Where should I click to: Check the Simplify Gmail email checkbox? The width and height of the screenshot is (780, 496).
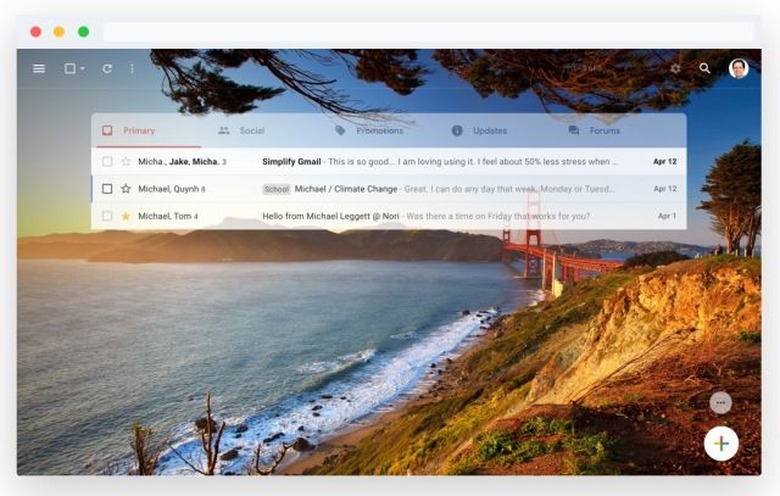[107, 162]
